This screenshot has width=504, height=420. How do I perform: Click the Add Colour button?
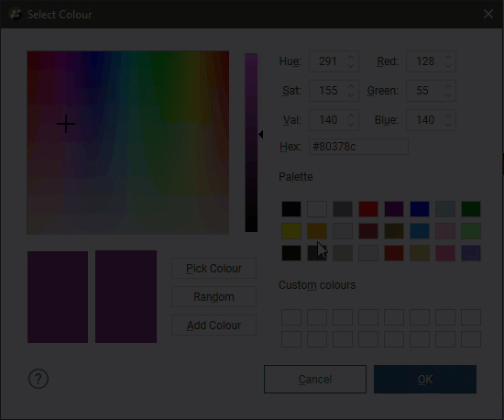[214, 326]
